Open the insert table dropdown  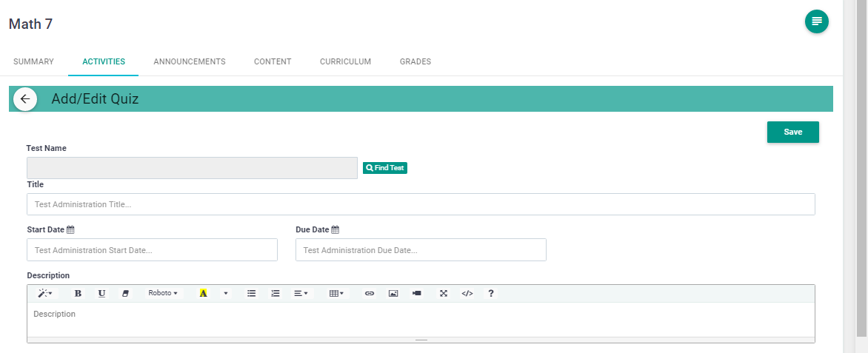(x=336, y=293)
